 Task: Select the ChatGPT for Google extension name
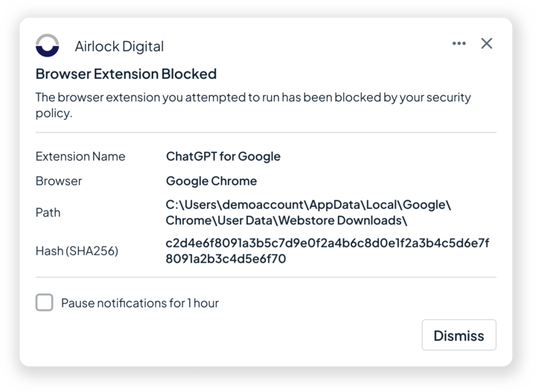pos(223,156)
